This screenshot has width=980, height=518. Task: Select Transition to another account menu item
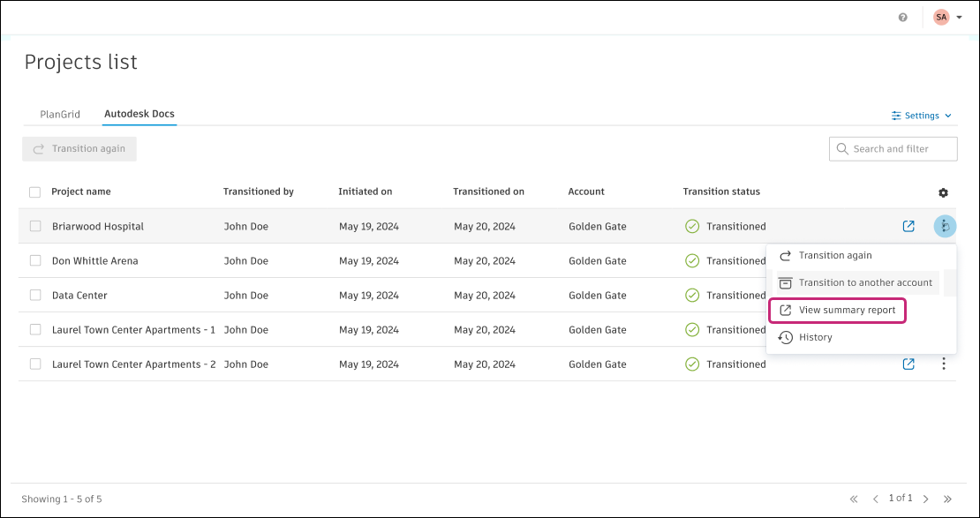864,283
